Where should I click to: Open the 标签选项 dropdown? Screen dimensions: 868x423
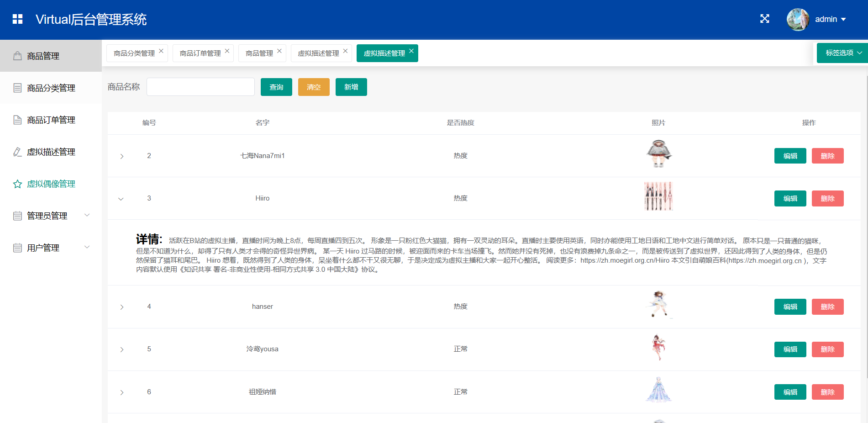[842, 53]
